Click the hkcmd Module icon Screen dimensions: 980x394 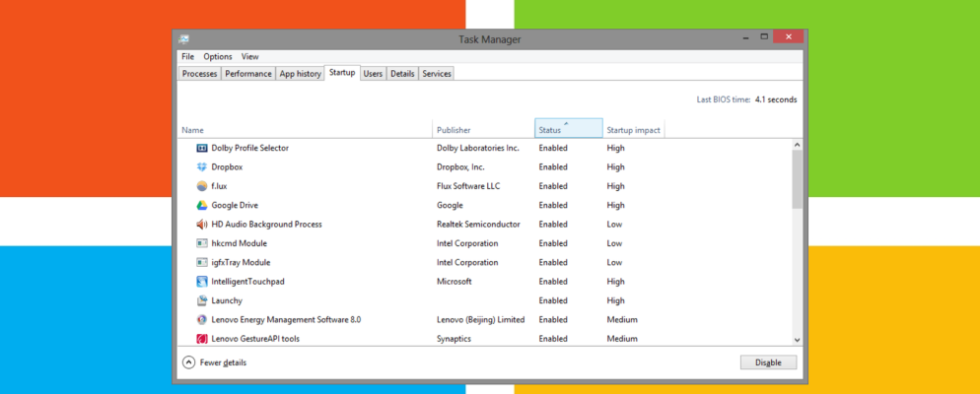click(x=201, y=243)
